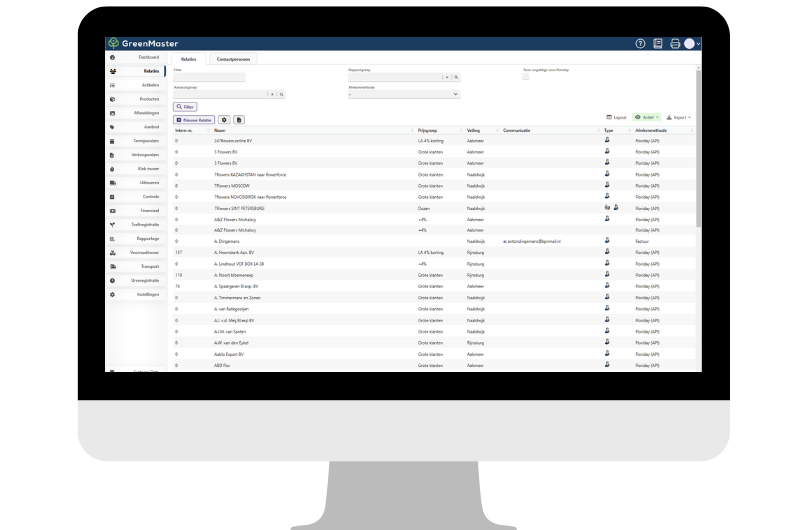The height and width of the screenshot is (530, 800).
Task: Click the GreenMaster logo
Action: 143,43
